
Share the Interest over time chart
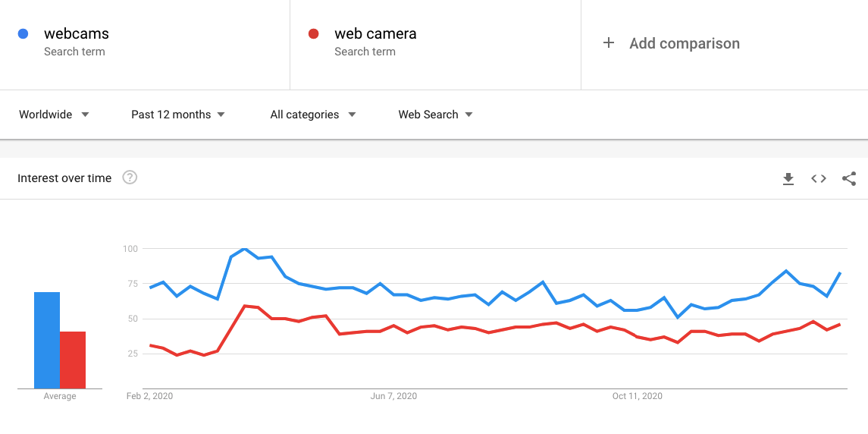849,178
